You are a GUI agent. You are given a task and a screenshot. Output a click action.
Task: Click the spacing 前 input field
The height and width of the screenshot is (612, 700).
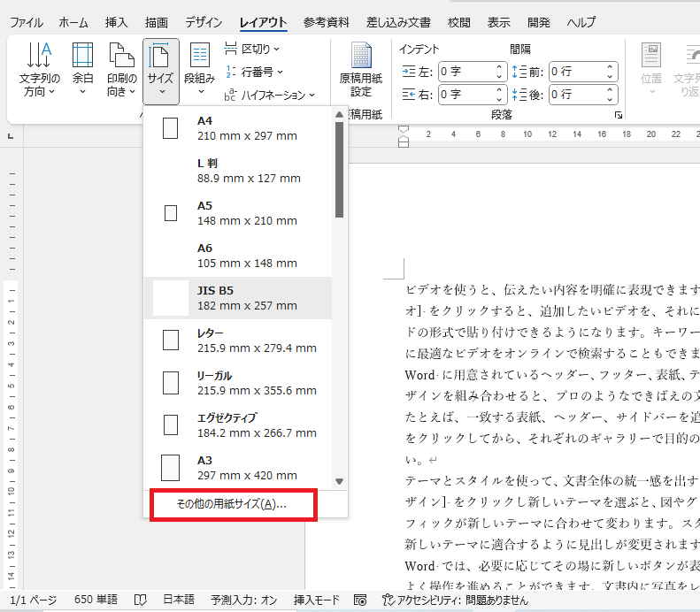[x=577, y=72]
